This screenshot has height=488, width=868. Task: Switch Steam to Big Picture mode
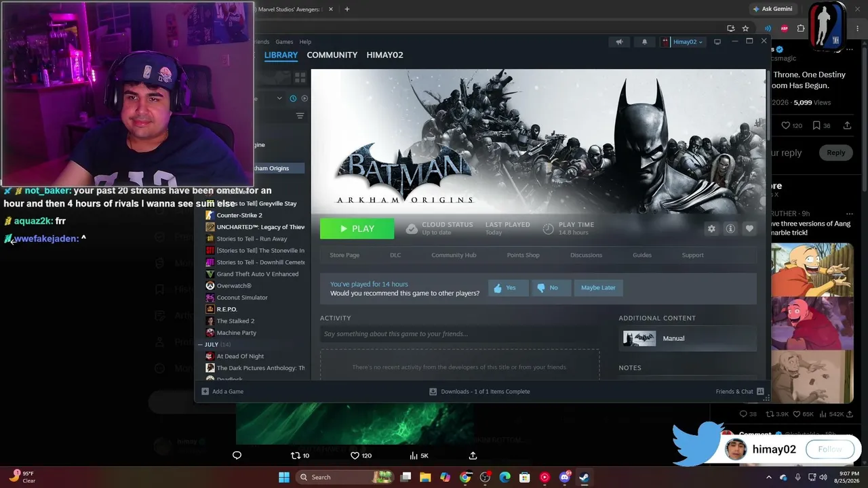717,42
